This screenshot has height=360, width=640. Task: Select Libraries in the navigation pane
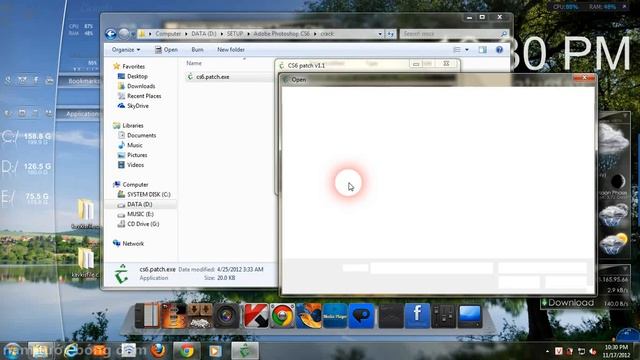tap(133, 126)
